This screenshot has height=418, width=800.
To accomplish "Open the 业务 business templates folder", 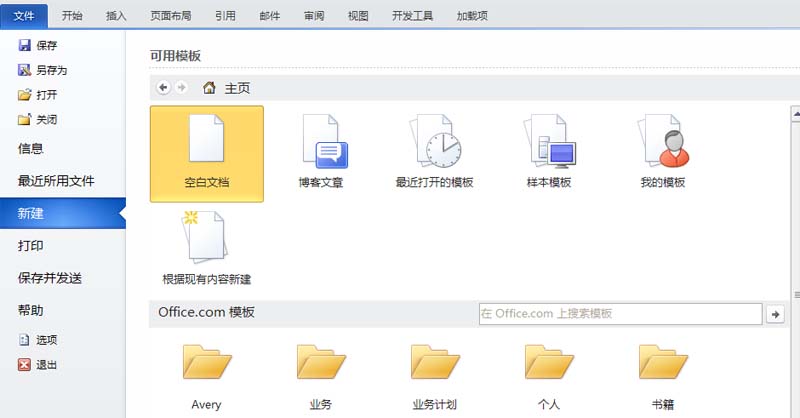I will tap(321, 378).
